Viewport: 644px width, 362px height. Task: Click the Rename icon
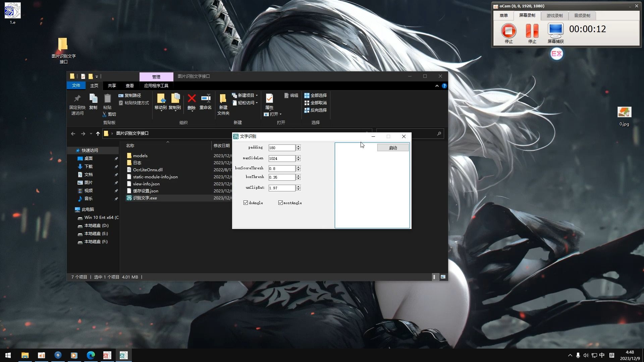click(206, 98)
